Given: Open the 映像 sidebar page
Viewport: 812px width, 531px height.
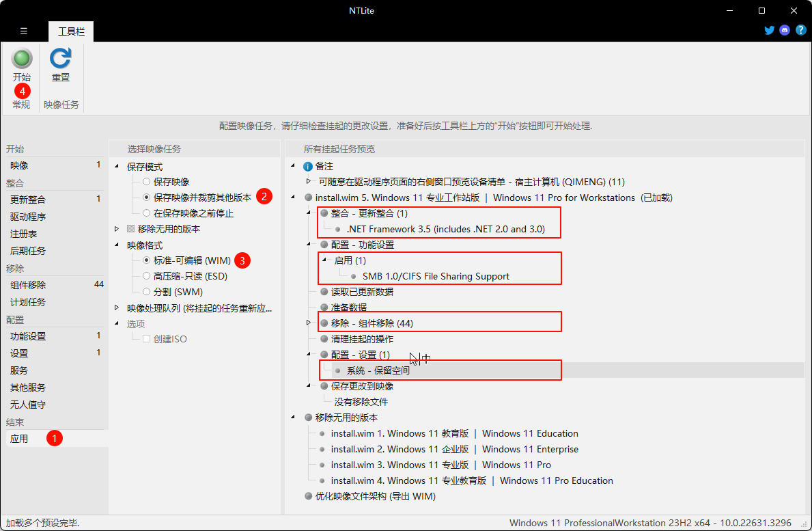Looking at the screenshot, I should [55, 166].
